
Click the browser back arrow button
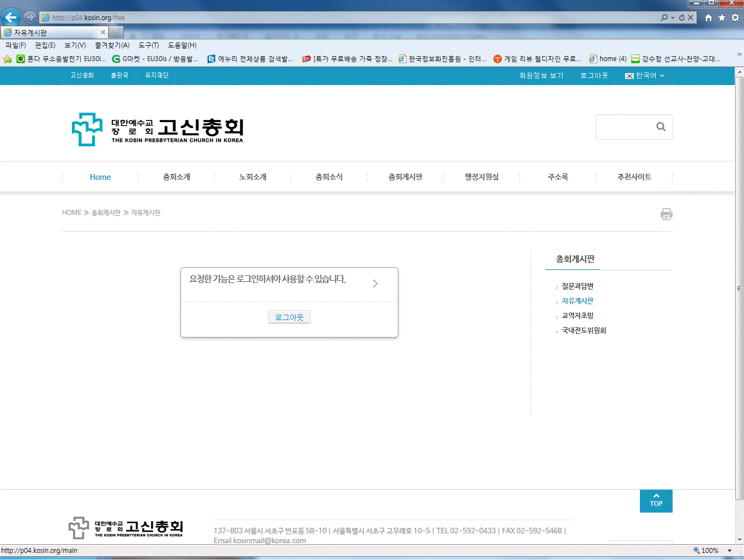point(11,17)
